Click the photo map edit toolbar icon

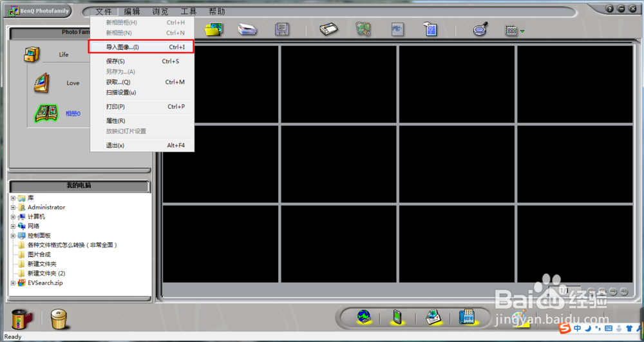click(363, 30)
